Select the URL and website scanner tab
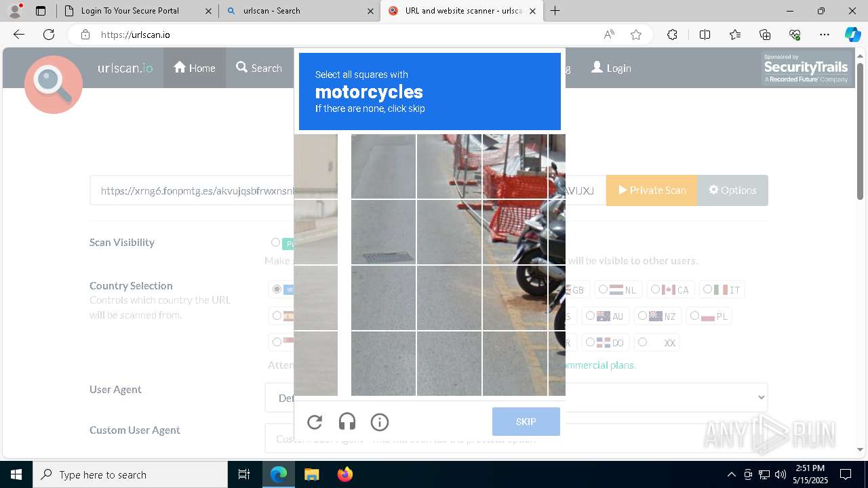868x488 pixels. point(463,11)
